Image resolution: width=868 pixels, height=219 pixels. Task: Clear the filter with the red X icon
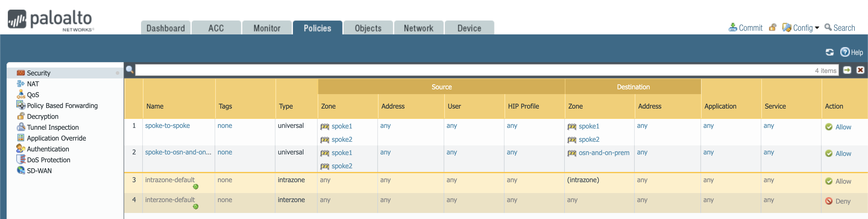point(860,70)
